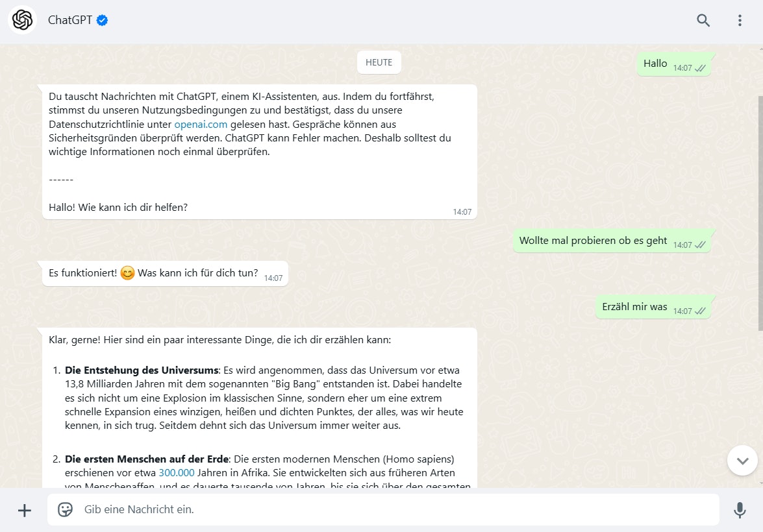The width and height of the screenshot is (763, 532).
Task: Select the 'Hallo' sent message bubble
Action: (x=655, y=64)
